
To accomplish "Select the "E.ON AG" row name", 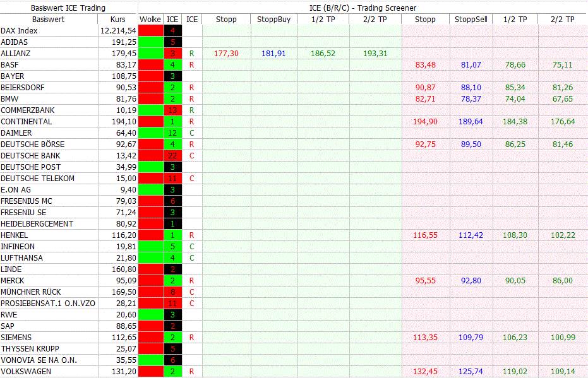I will (16, 190).
